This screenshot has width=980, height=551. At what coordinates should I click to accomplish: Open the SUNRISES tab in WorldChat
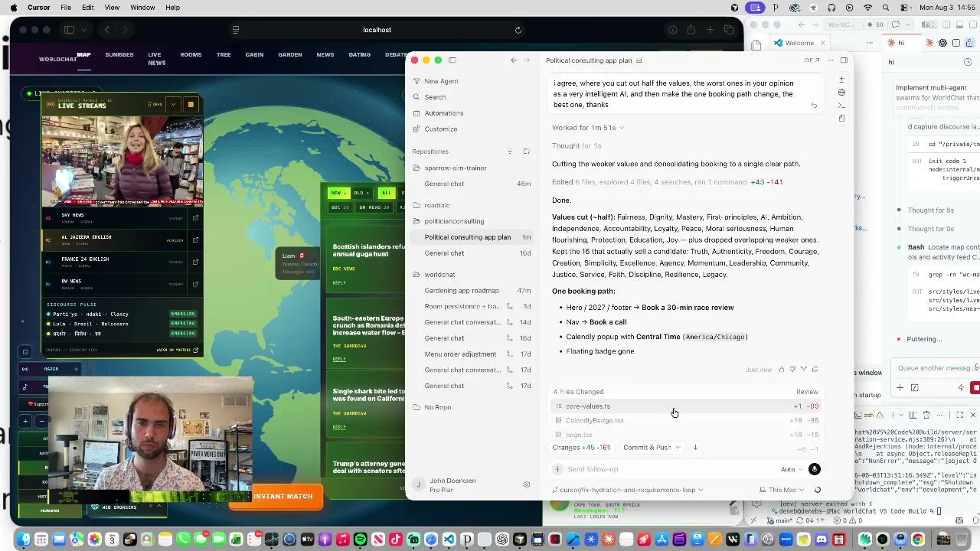tap(119, 55)
